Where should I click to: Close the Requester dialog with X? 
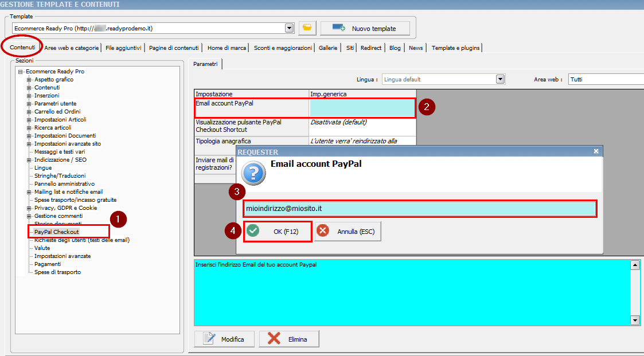pyautogui.click(x=596, y=151)
